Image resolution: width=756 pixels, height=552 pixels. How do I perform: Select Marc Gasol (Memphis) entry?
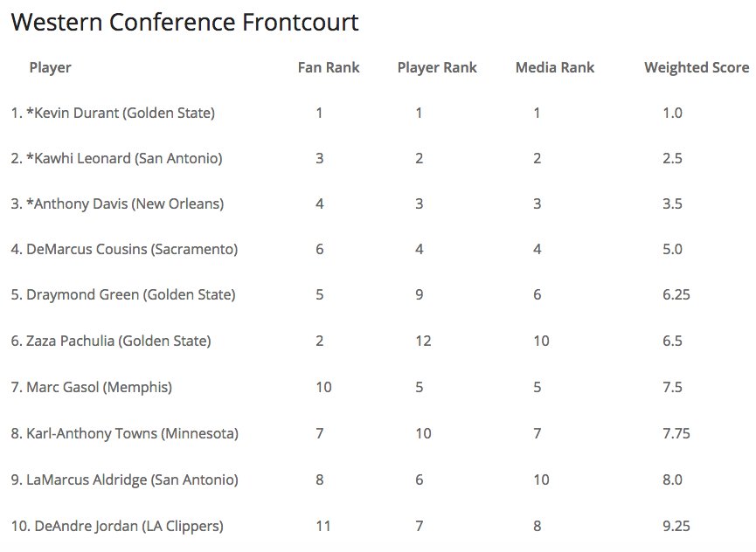[92, 387]
